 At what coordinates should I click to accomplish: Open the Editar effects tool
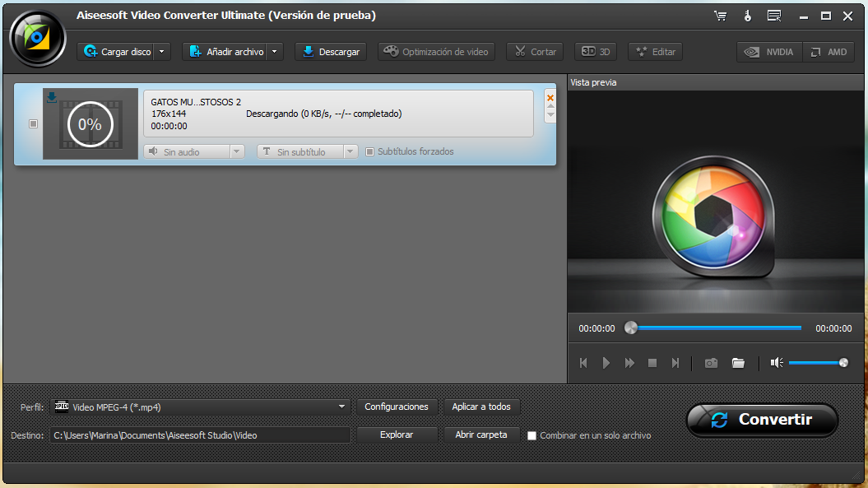click(x=656, y=52)
